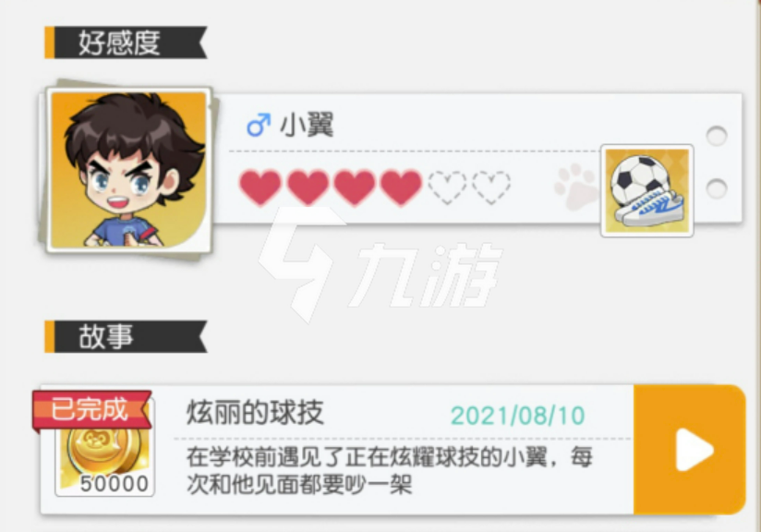
Task: Click the last empty dashed heart
Action: (491, 187)
